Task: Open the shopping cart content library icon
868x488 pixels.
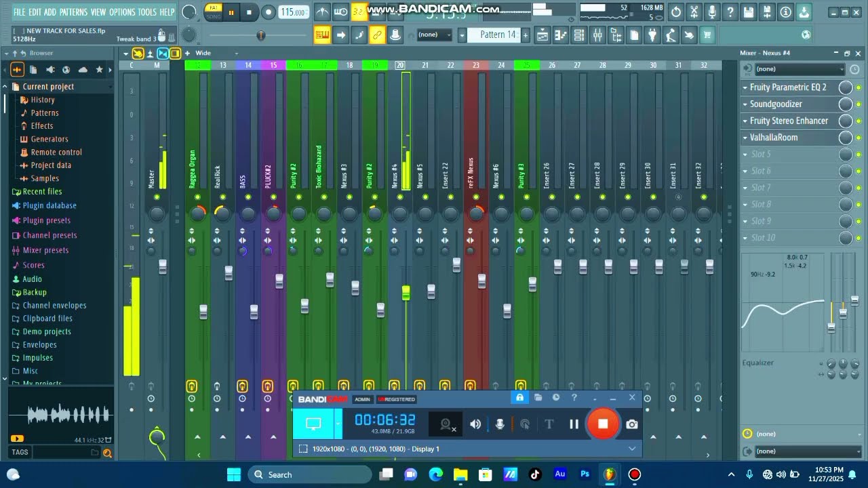Action: coord(707,35)
